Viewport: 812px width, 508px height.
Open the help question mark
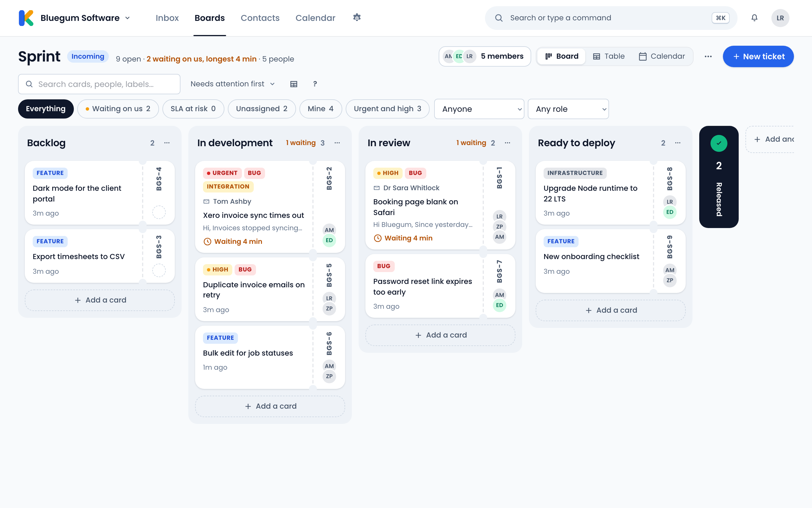pos(315,84)
